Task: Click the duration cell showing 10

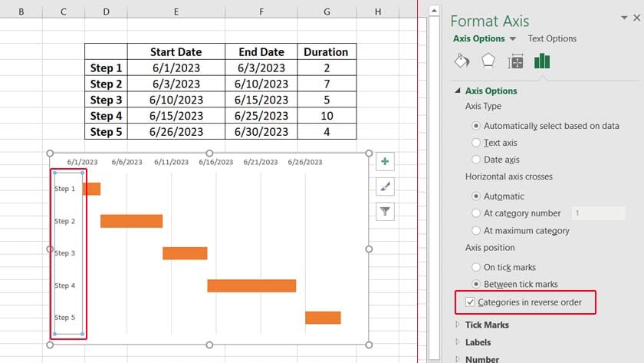Action: click(x=327, y=116)
